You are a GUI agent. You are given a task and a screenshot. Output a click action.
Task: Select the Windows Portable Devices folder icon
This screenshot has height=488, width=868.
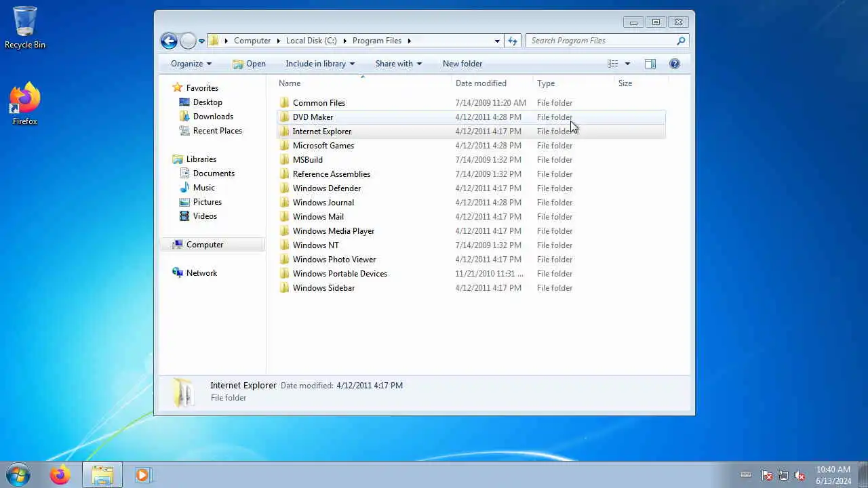tap(285, 274)
